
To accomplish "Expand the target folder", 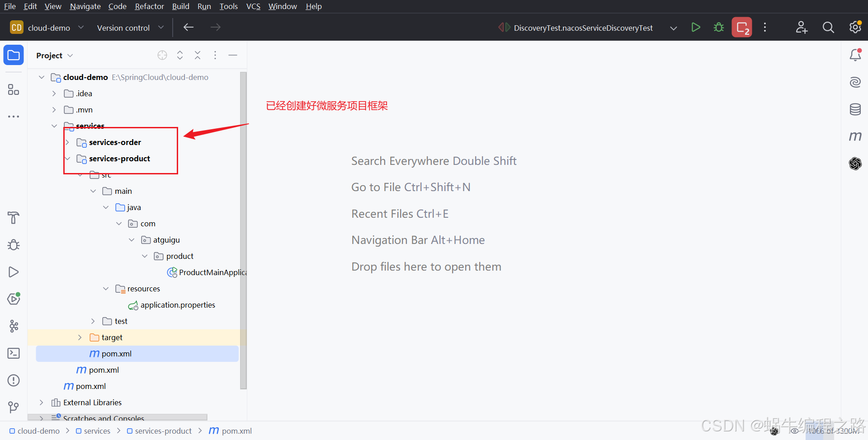I will coord(80,337).
